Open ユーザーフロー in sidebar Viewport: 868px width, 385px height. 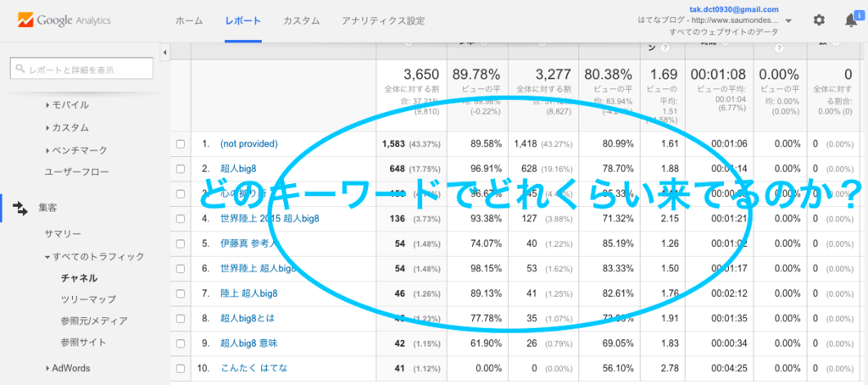[x=76, y=172]
